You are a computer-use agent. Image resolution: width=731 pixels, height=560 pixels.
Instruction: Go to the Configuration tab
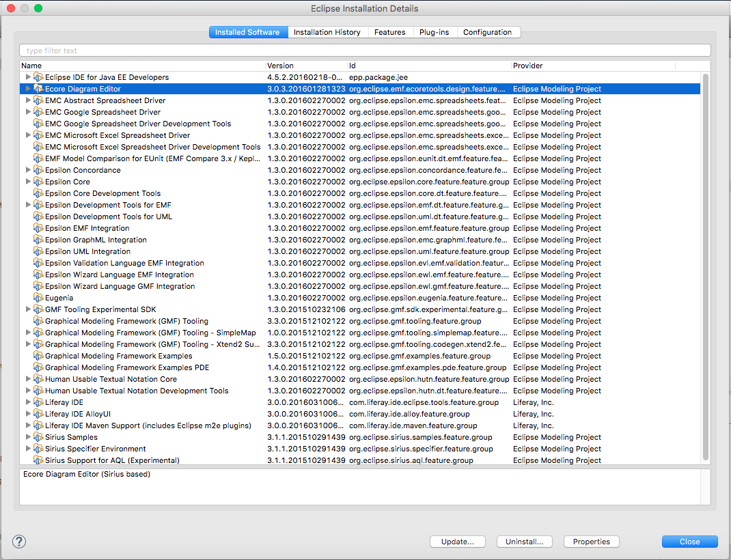tap(488, 32)
